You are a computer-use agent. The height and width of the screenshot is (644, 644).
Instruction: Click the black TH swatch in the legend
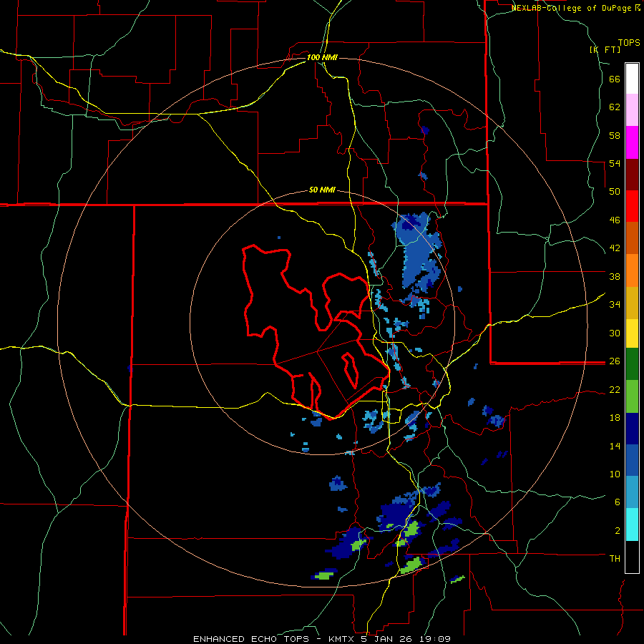632,557
